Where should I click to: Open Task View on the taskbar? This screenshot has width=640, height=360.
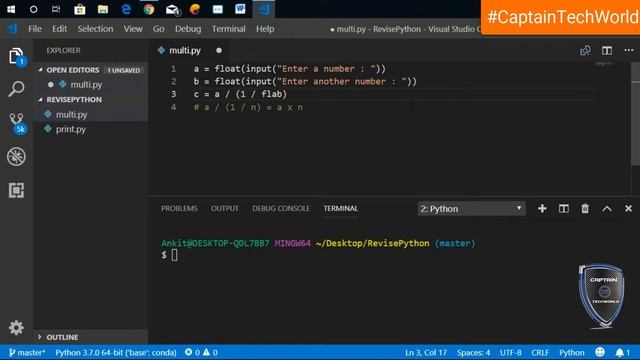tap(56, 9)
